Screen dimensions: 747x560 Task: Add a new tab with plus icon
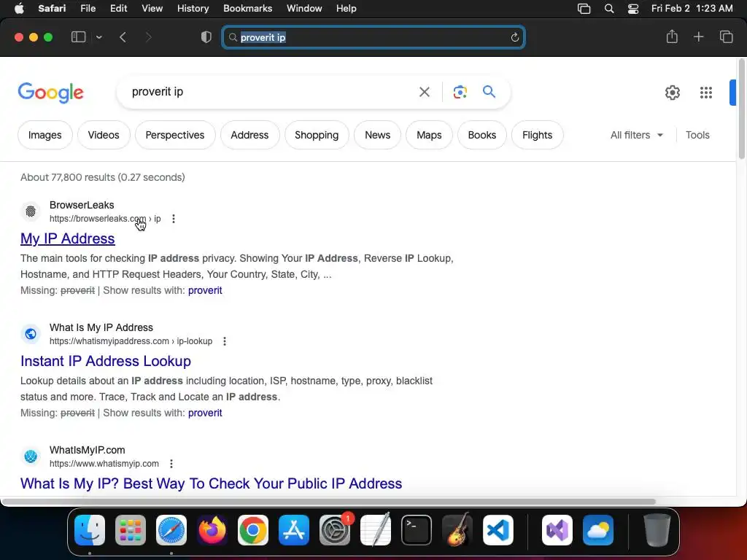click(x=698, y=36)
